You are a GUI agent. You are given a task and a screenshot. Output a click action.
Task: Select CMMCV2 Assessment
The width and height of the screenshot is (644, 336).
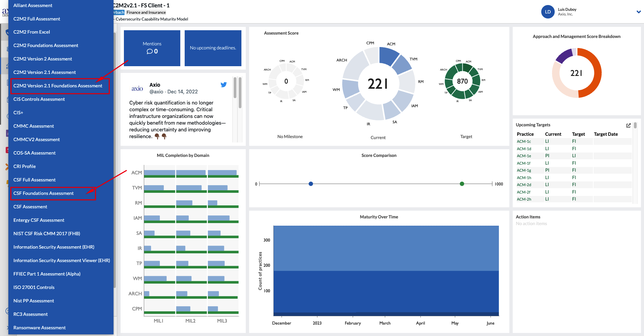click(x=37, y=139)
